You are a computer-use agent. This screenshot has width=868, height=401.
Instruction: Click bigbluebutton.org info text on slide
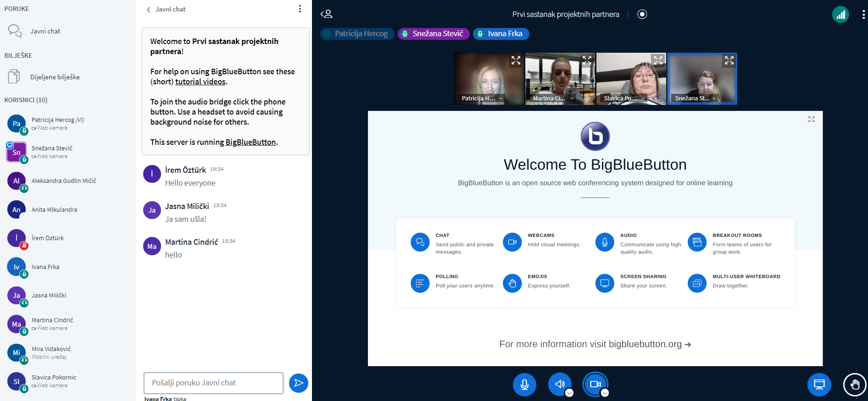[595, 344]
